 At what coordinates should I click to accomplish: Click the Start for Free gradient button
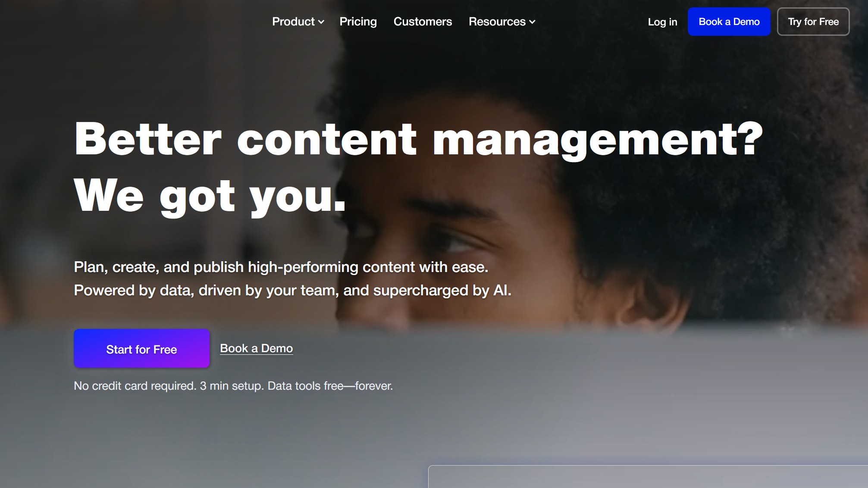(x=141, y=349)
